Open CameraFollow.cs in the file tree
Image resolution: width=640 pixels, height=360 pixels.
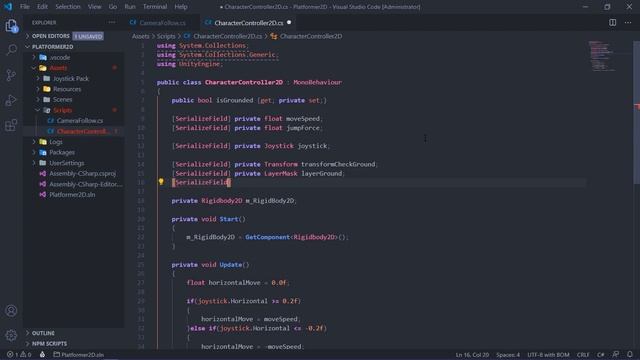80,121
